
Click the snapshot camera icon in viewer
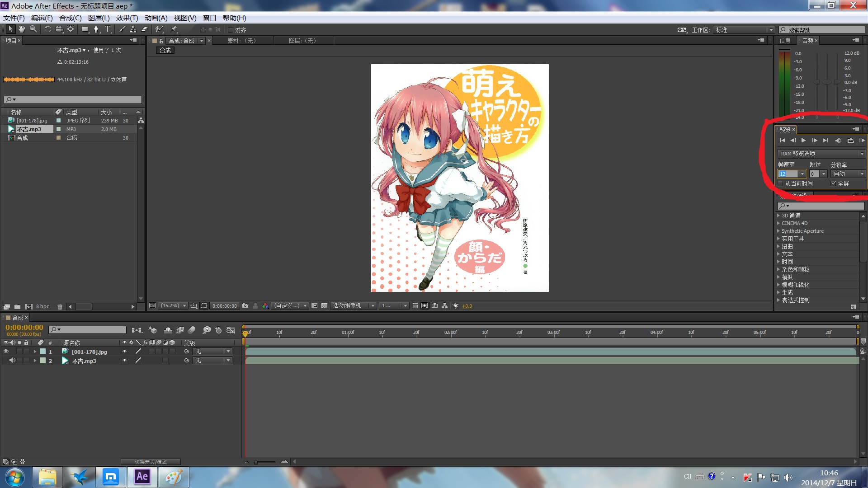click(x=245, y=306)
